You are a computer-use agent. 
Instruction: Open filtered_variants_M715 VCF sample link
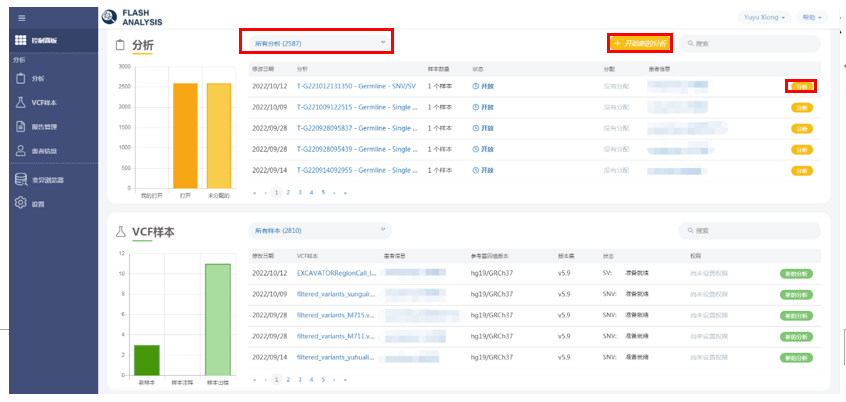click(336, 315)
